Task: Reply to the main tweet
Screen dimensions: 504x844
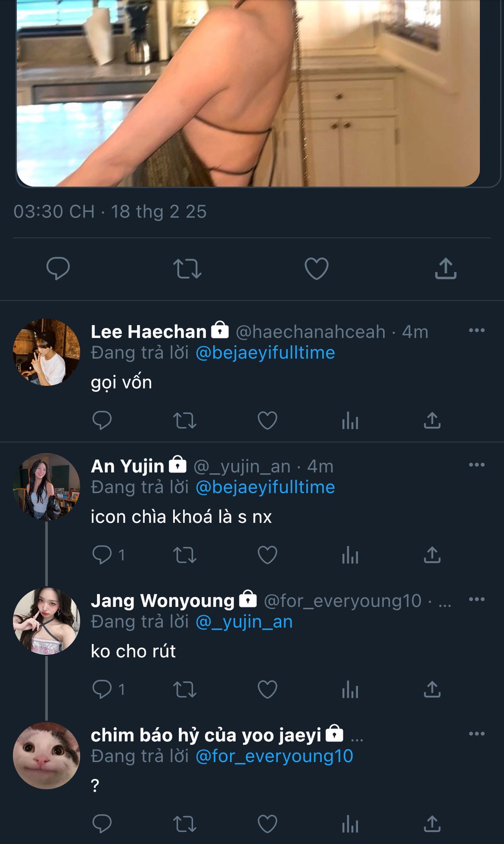Action: tap(58, 268)
